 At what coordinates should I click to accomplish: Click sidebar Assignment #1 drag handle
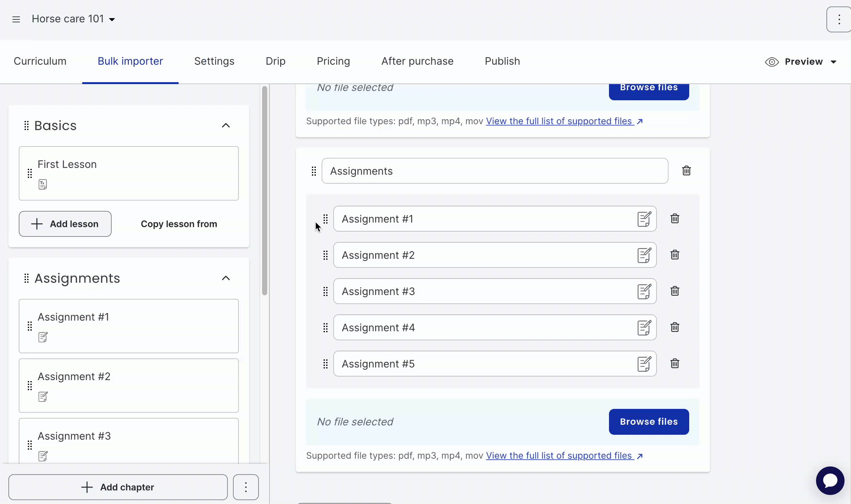click(29, 326)
